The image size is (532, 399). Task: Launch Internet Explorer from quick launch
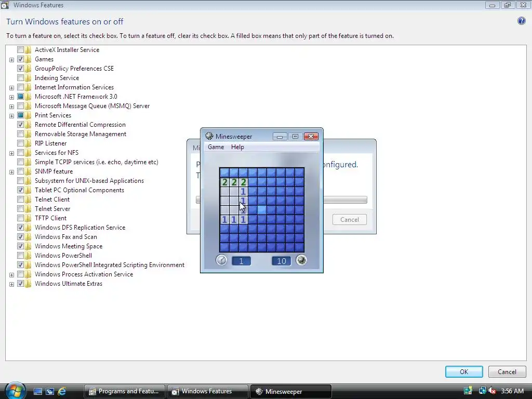pos(62,391)
